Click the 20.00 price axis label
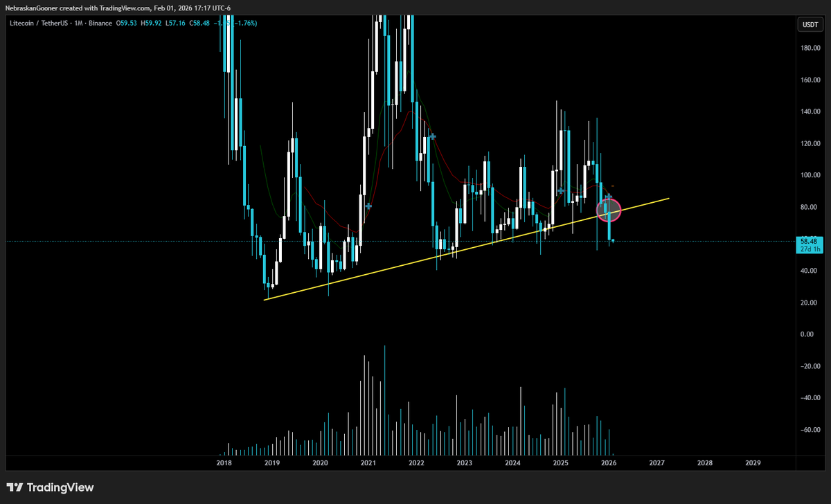 (810, 303)
